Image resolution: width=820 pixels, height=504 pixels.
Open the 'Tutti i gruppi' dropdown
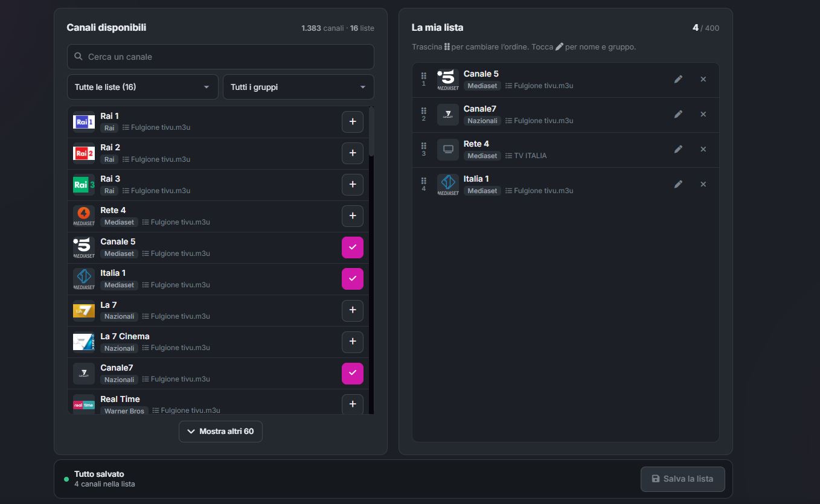click(x=298, y=87)
